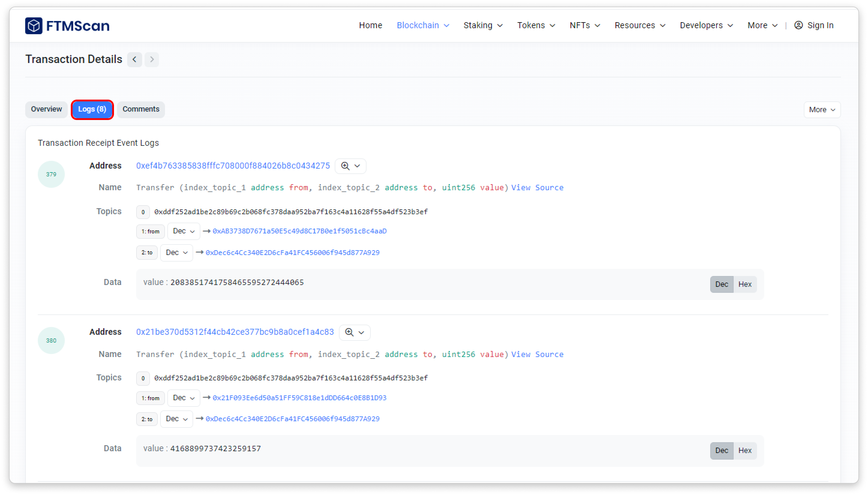Image resolution: width=868 pixels, height=495 pixels.
Task: Open magnifier filter for log 379 address
Action: click(x=350, y=166)
